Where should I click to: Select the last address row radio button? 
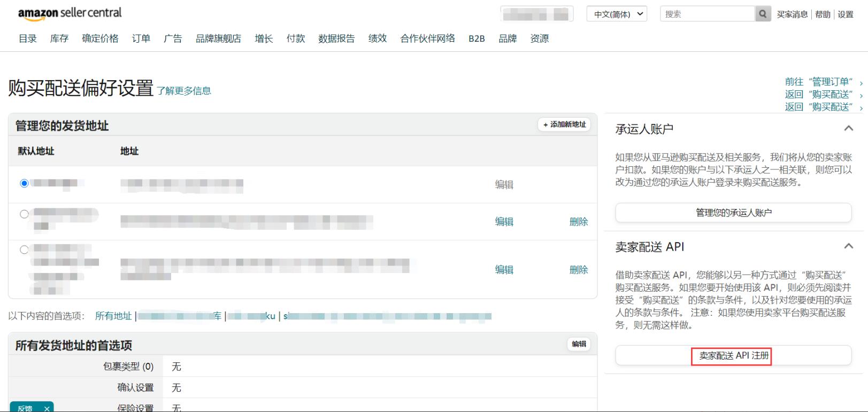coord(24,250)
